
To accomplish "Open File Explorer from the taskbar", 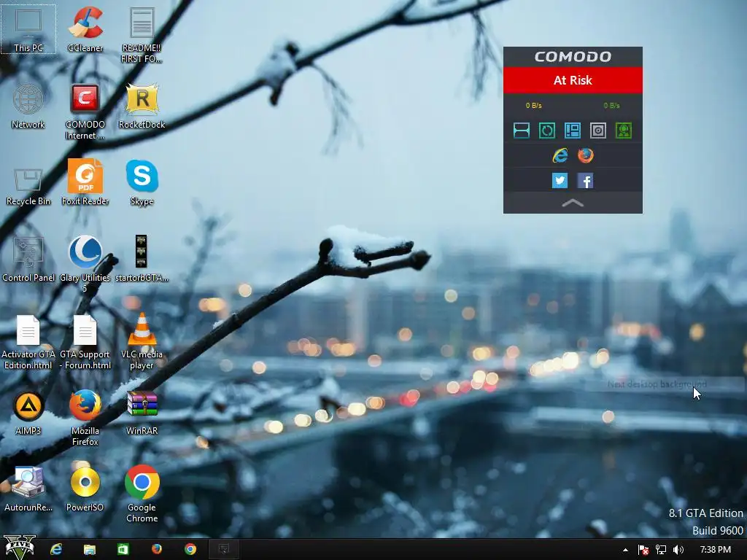I will click(90, 550).
